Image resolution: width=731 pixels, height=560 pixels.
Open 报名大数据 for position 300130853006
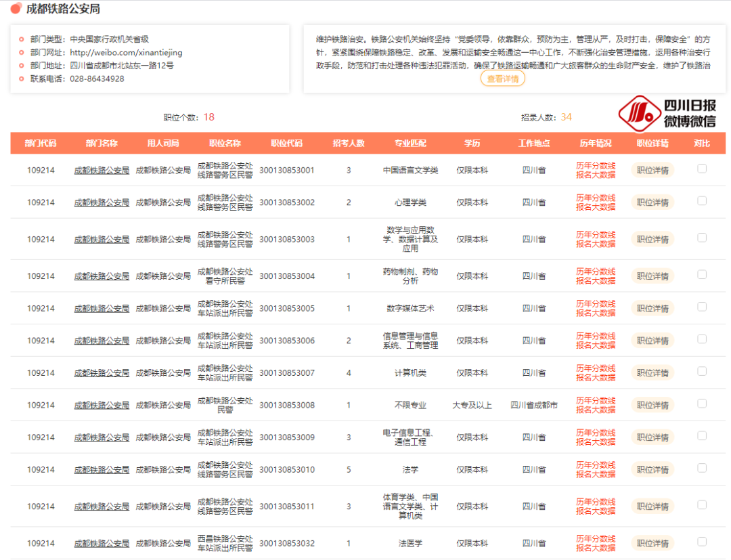(x=596, y=345)
